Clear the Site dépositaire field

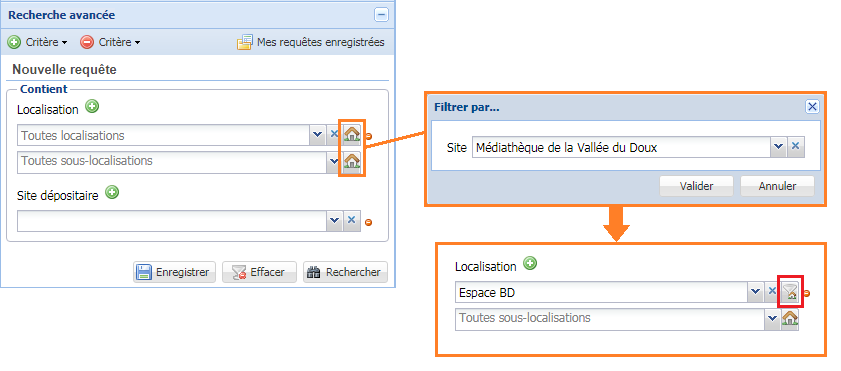pos(351,220)
